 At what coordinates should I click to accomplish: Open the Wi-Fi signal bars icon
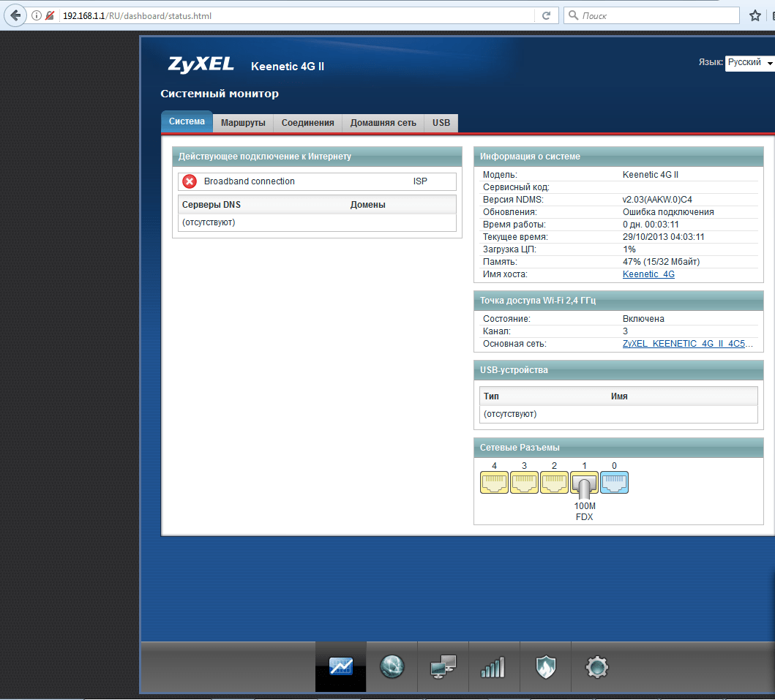[x=493, y=667]
